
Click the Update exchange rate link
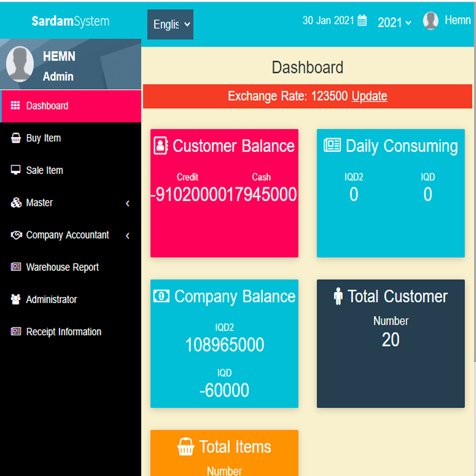point(369,96)
